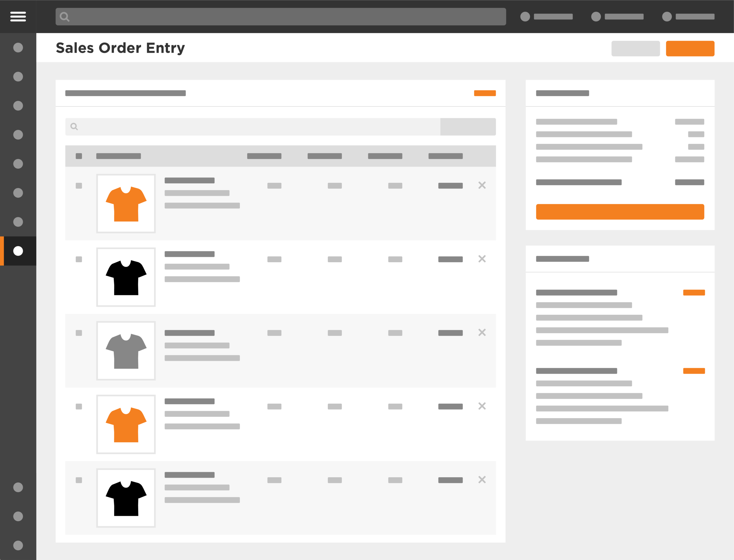Select the highlighted active sidebar circle icon

(x=18, y=251)
